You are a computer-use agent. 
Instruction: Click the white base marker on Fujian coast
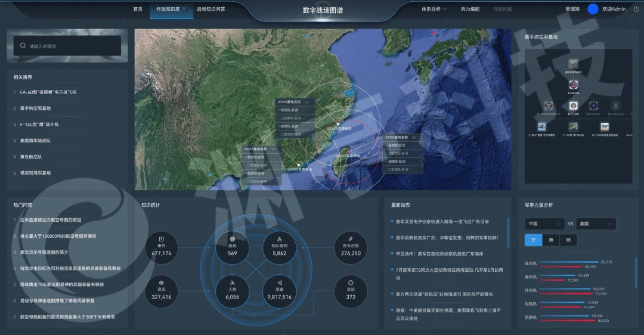click(338, 123)
